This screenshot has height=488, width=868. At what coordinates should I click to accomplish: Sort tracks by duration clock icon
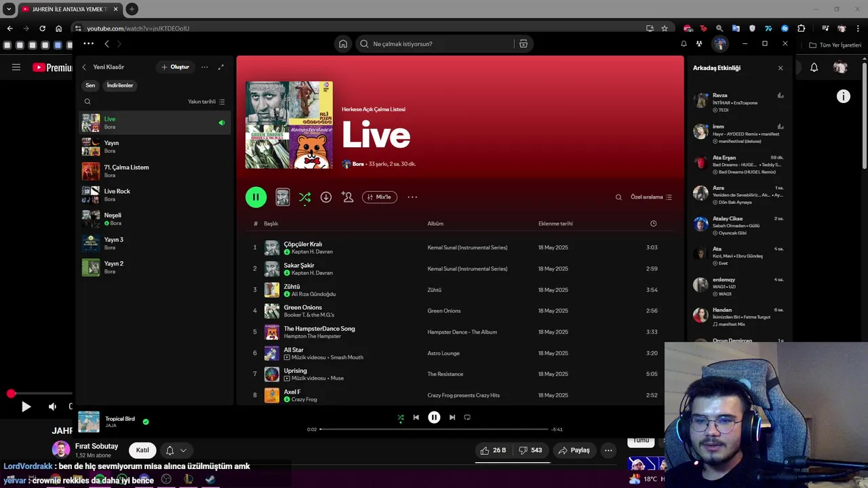point(653,224)
